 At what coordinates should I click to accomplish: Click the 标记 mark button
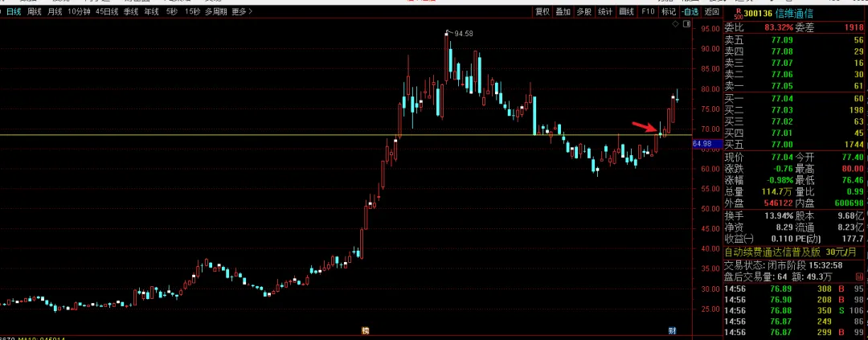[x=668, y=11]
